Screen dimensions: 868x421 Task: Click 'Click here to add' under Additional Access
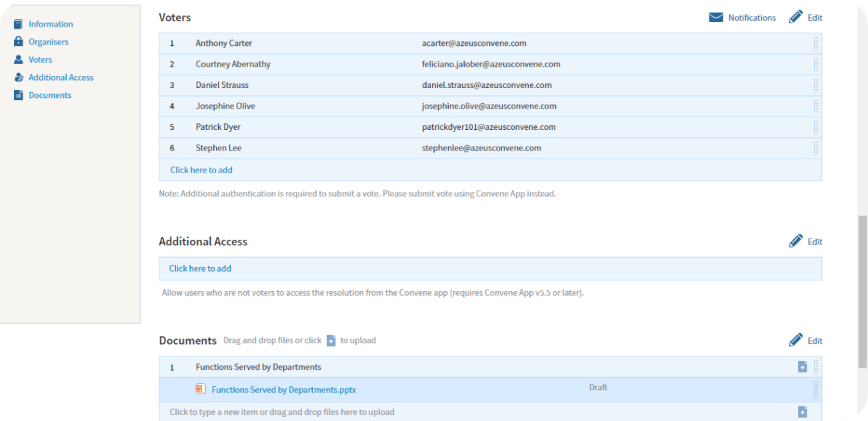200,268
